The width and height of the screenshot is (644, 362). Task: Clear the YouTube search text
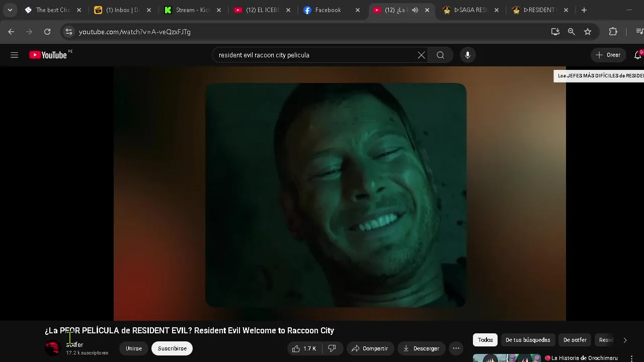421,55
